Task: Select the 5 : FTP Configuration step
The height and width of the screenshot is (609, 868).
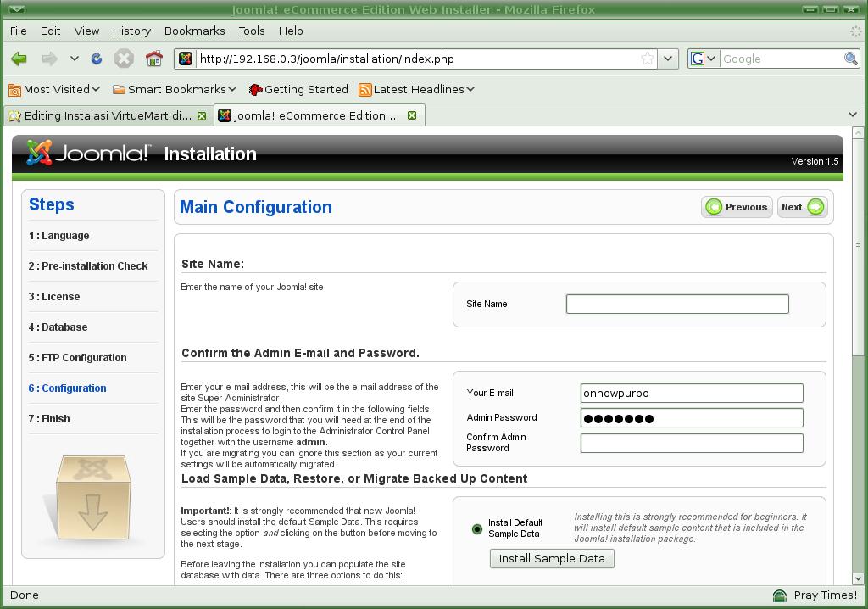Action: click(77, 357)
